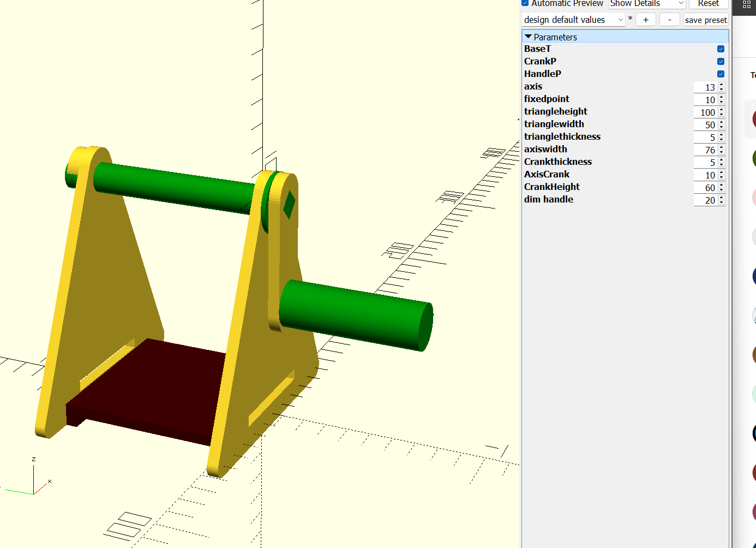Click the grid icon in the dark side window
The image size is (756, 548).
(x=747, y=4)
